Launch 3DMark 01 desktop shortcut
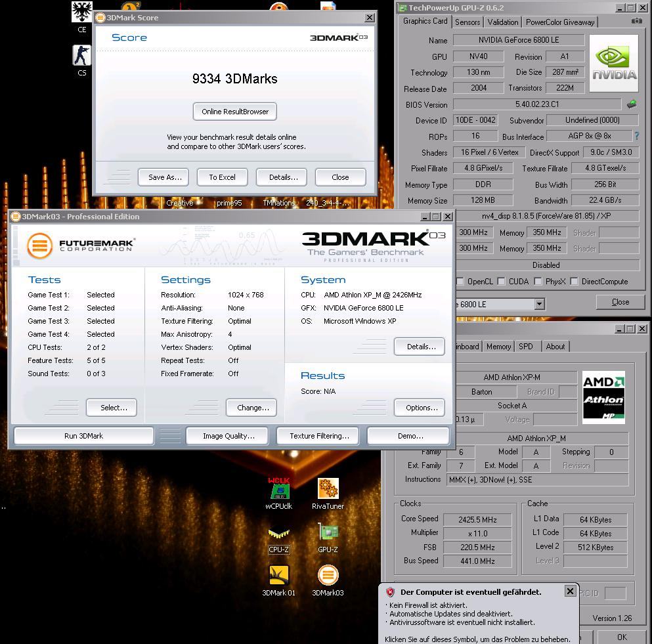The height and width of the screenshot is (644, 652). [278, 581]
